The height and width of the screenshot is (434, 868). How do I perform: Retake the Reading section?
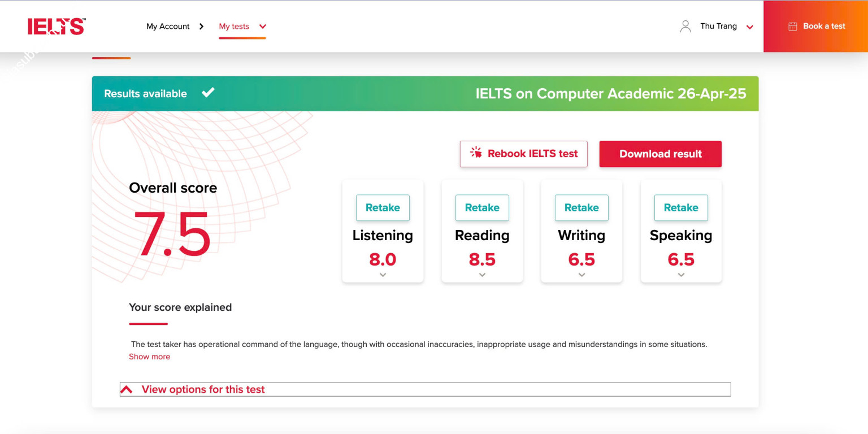pyautogui.click(x=482, y=207)
